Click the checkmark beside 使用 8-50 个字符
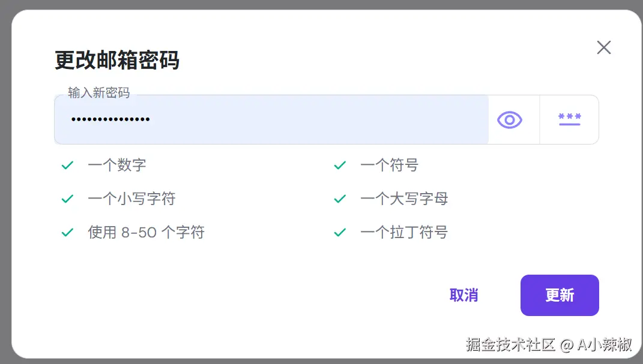 click(67, 232)
